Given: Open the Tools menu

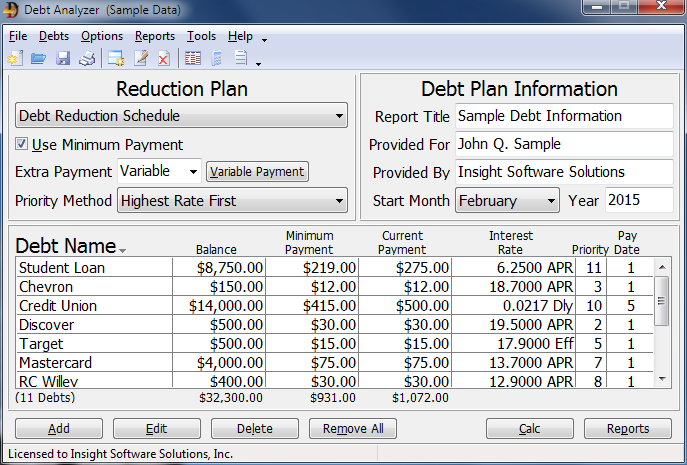Looking at the screenshot, I should [201, 36].
